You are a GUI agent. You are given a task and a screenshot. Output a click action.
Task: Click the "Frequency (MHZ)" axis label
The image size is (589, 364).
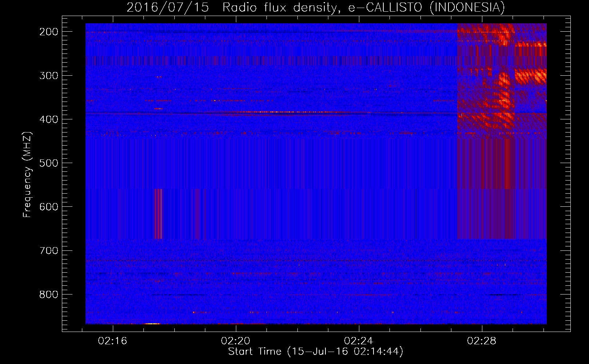click(27, 174)
